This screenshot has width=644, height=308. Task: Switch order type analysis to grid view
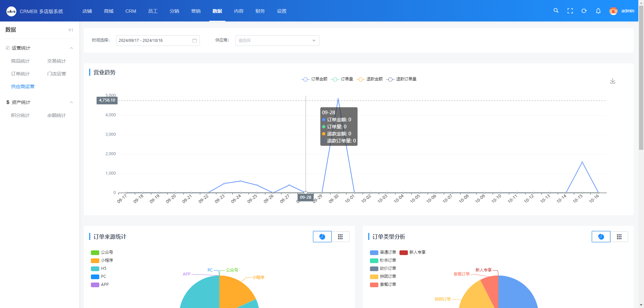(619, 237)
